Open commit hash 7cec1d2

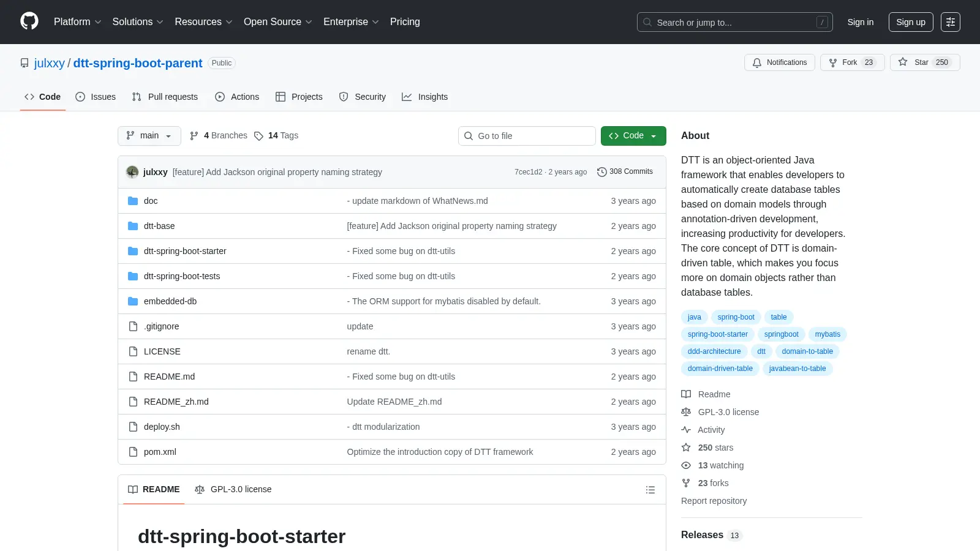pos(528,172)
